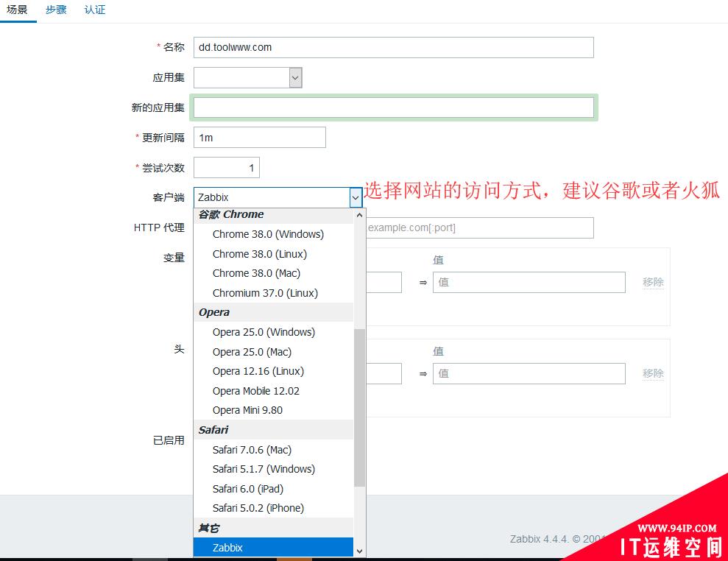Open the 步骤 tab

pos(56,10)
